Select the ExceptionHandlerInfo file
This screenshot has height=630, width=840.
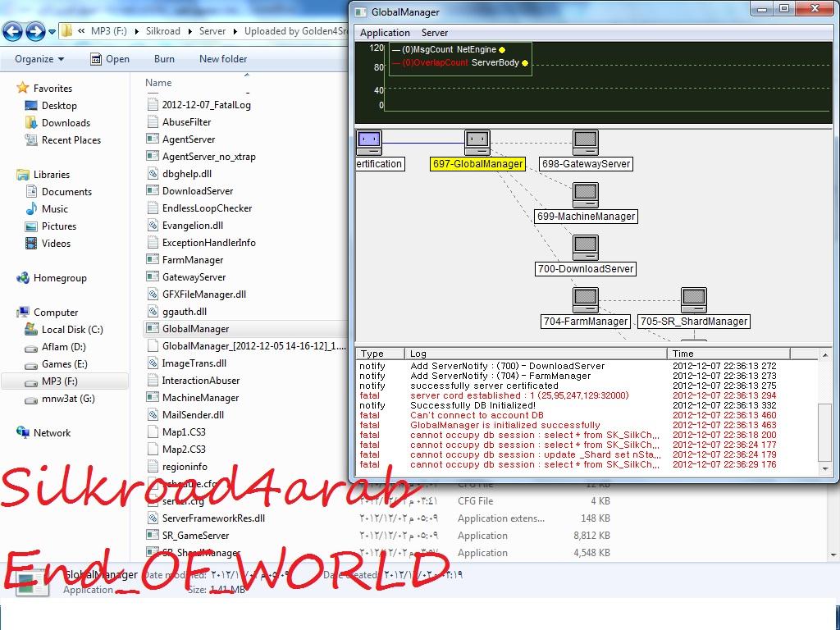click(209, 243)
